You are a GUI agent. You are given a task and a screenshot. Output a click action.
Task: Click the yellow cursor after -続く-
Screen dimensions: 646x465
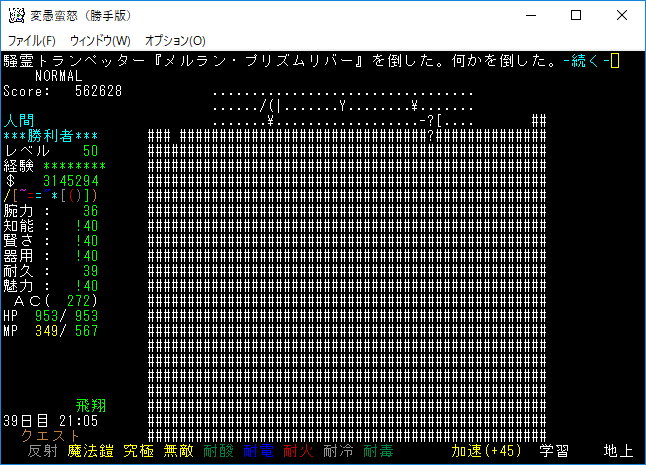click(615, 61)
